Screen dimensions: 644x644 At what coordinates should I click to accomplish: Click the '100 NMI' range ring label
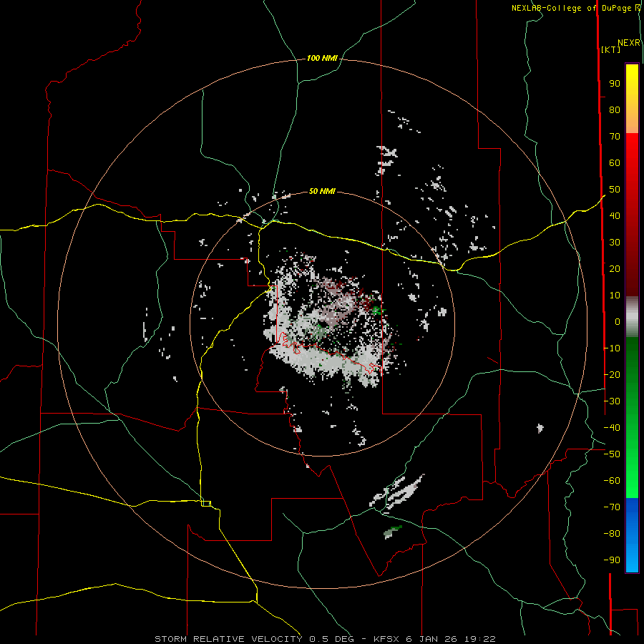click(x=322, y=58)
